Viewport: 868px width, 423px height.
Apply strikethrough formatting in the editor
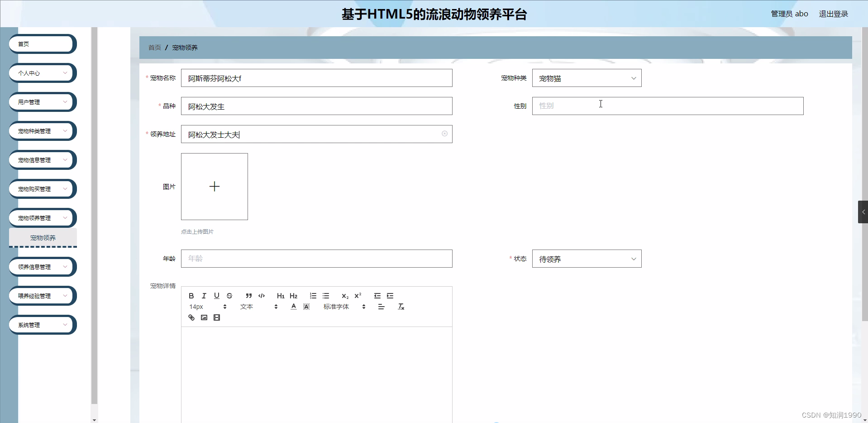point(230,296)
